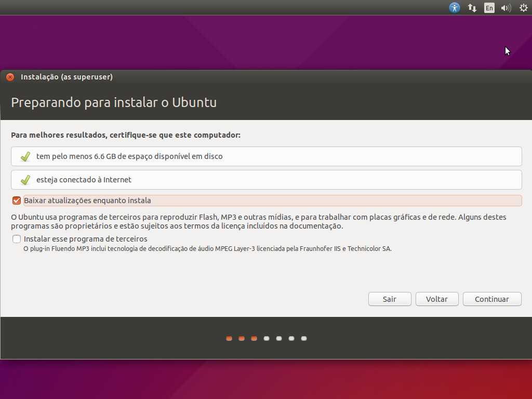Click the 'Para melhores resultados' bold label
Viewport: 532px width, 399px height.
pyautogui.click(x=126, y=135)
